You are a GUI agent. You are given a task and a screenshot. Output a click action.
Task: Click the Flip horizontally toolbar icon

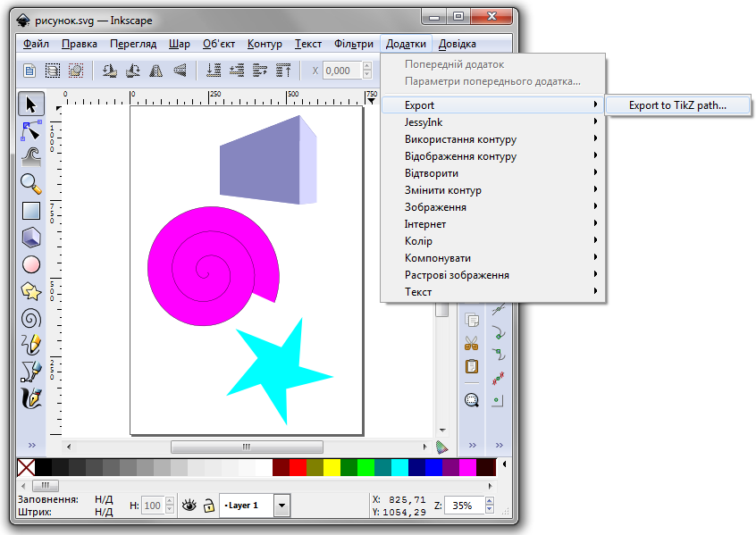click(x=155, y=71)
